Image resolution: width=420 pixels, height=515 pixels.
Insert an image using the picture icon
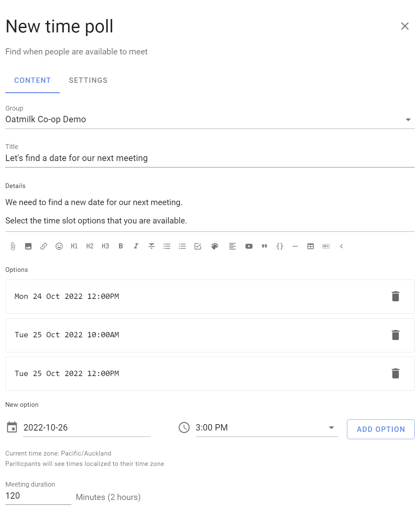pos(28,246)
